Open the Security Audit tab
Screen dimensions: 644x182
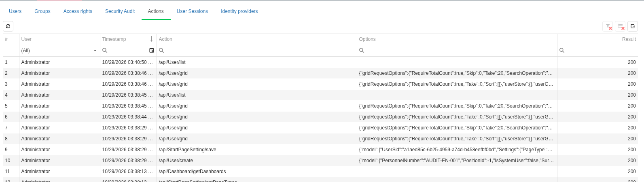pos(120,11)
